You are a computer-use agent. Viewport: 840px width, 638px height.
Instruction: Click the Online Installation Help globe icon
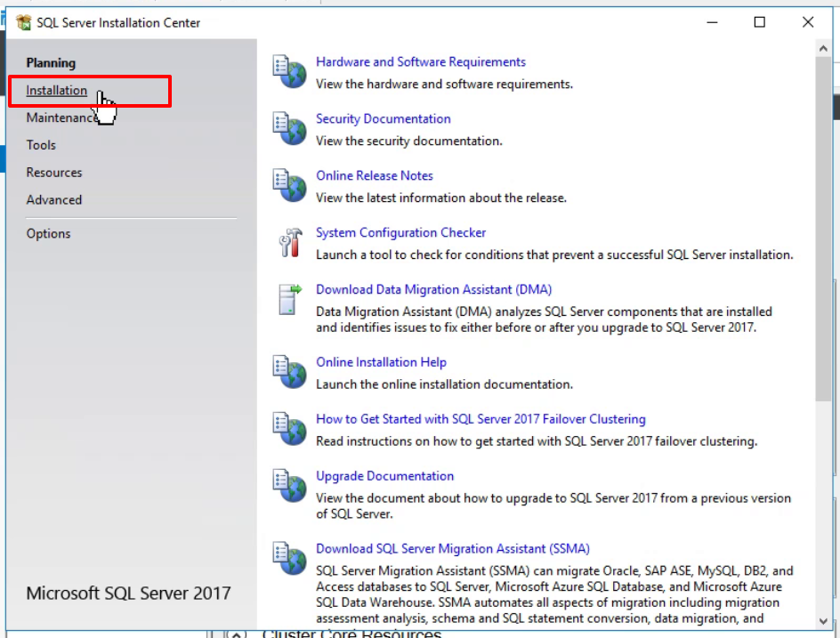click(x=289, y=372)
